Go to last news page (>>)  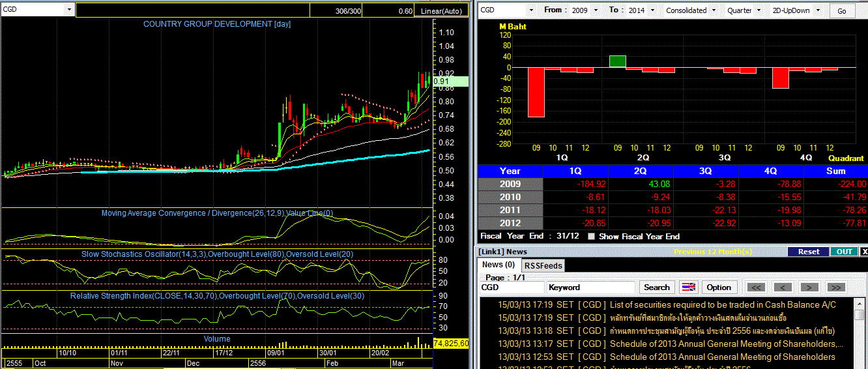(x=835, y=288)
